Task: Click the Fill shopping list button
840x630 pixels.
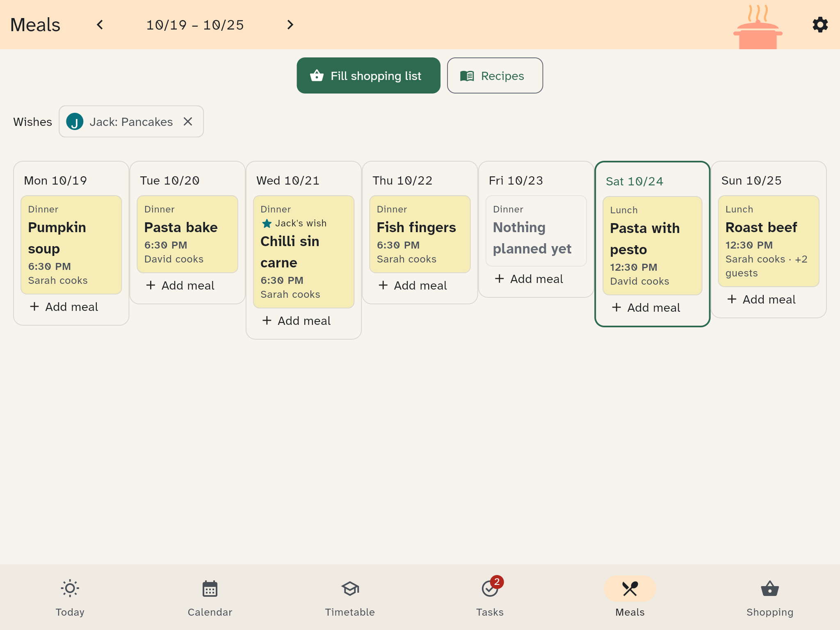Action: tap(368, 75)
